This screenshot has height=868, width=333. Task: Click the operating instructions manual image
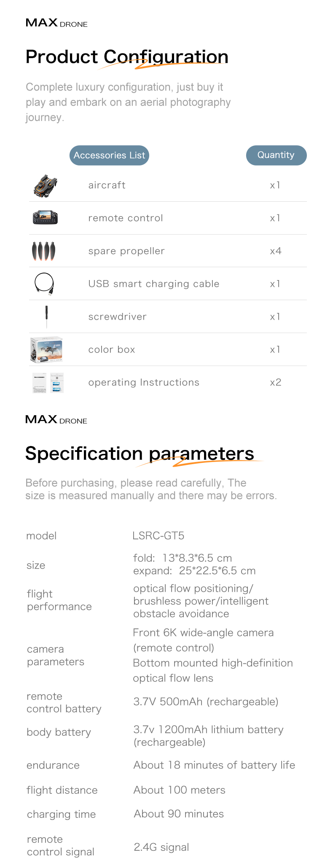pyautogui.click(x=48, y=382)
